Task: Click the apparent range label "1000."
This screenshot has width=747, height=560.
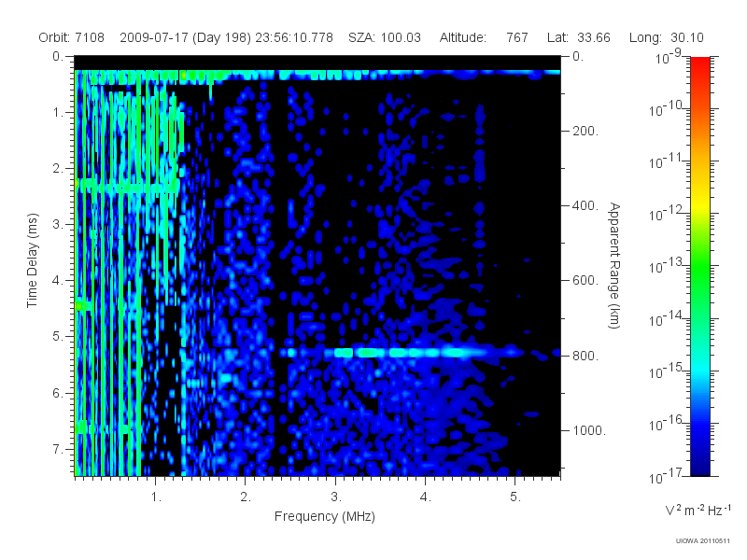Action: (x=589, y=430)
